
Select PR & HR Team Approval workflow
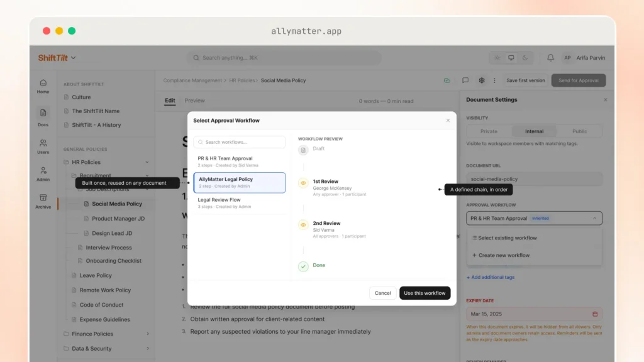click(240, 162)
